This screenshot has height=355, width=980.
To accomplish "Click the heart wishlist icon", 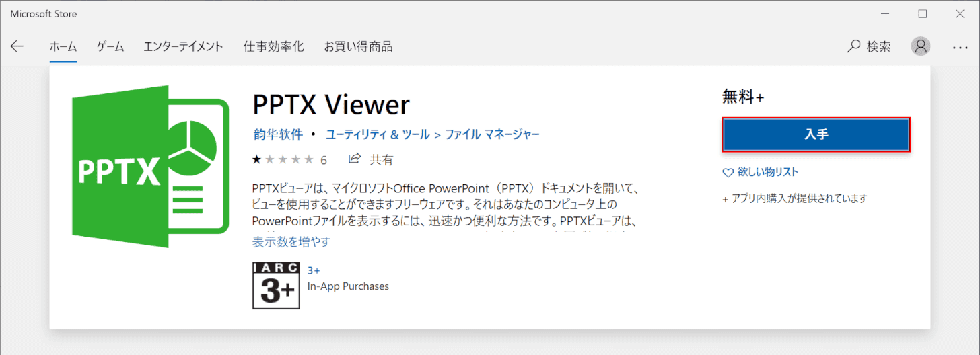I will tap(728, 173).
